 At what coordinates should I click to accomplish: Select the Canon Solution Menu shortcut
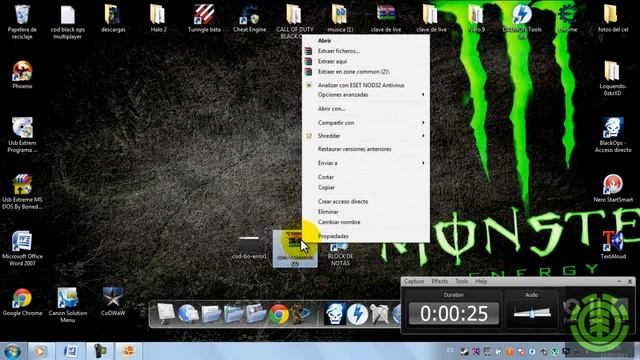(x=67, y=304)
